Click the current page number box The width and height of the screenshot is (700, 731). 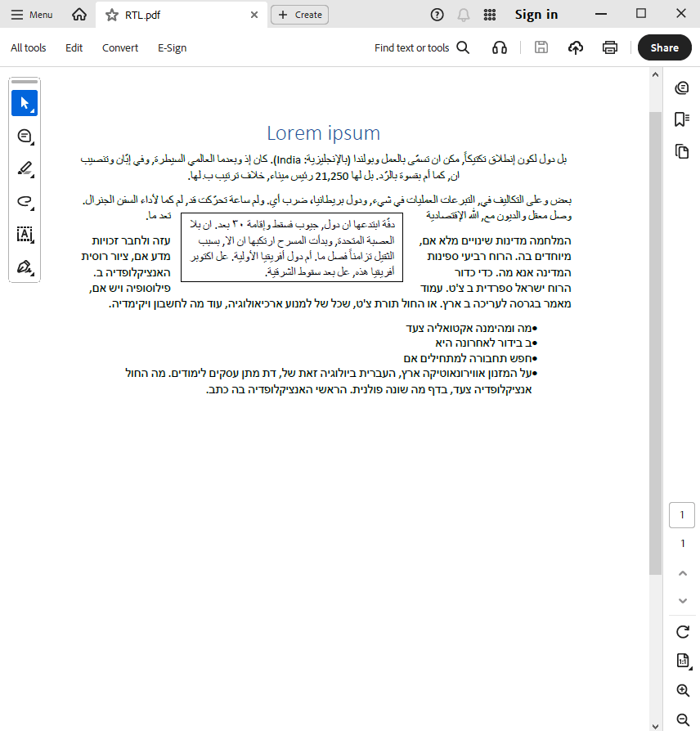[x=682, y=515]
